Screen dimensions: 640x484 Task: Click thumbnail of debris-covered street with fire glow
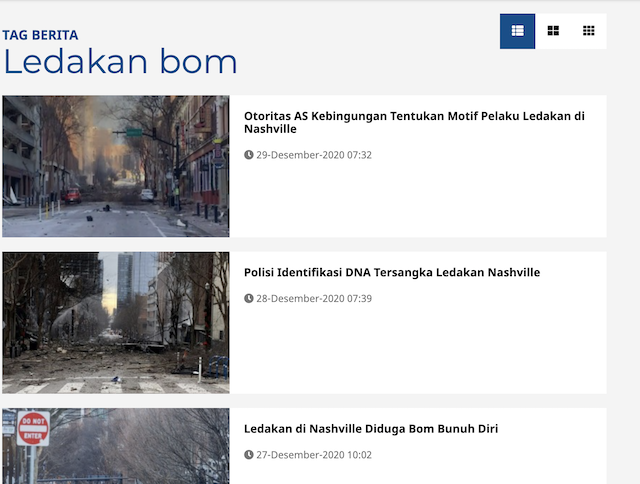(116, 166)
